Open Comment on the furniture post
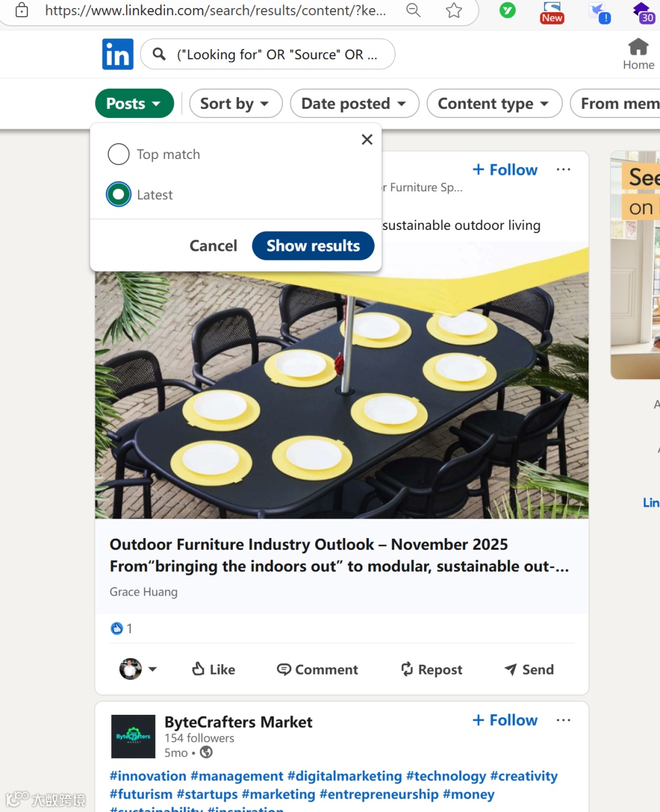The image size is (660, 812). point(317,670)
